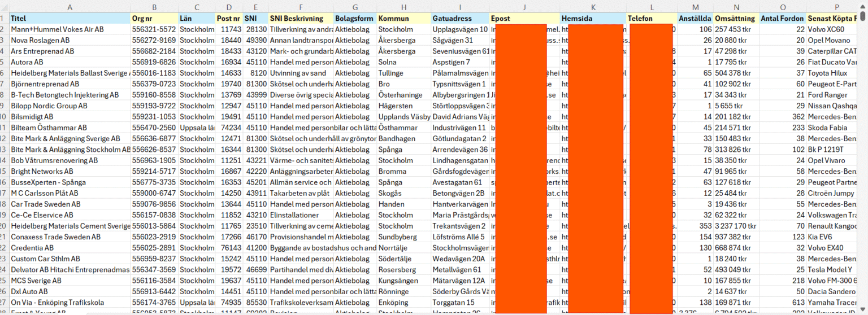The width and height of the screenshot is (868, 315).
Task: Click the Telefon header cell
Action: pos(651,19)
